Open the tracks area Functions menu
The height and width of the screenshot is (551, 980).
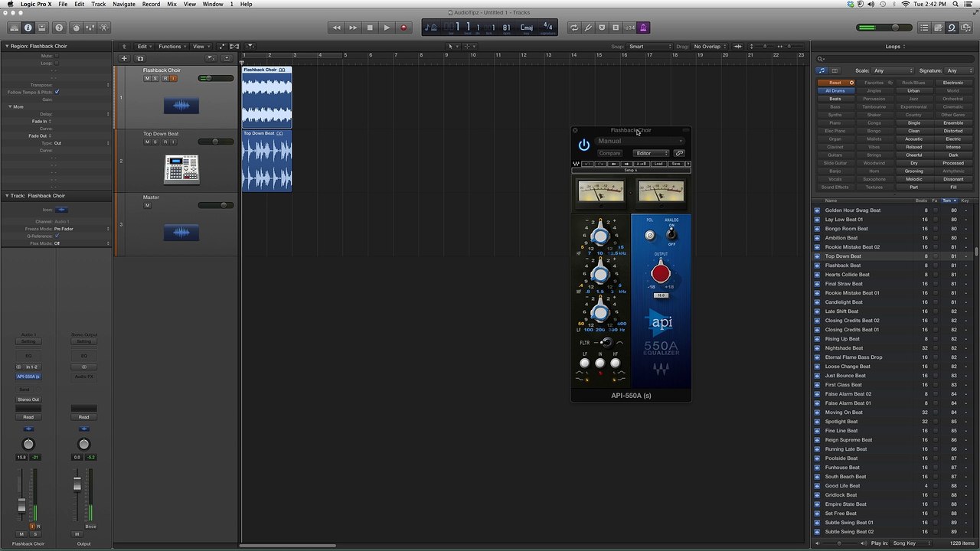pos(171,47)
